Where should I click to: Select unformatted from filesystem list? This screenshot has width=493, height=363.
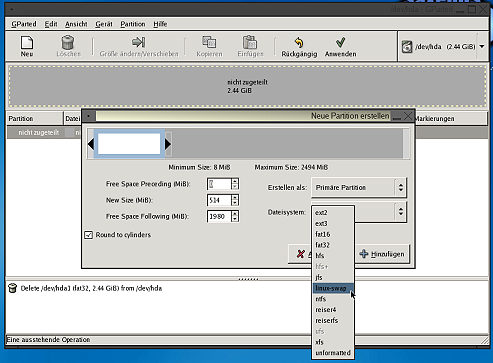click(x=333, y=353)
